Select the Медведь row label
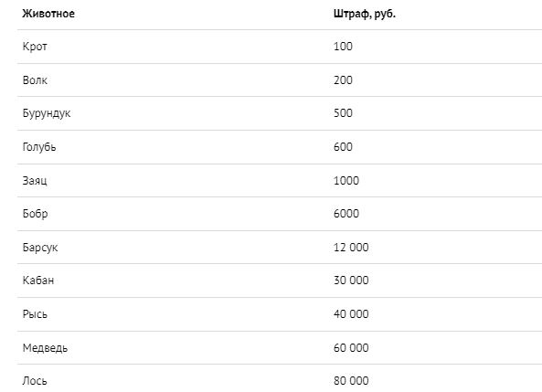Image resolution: width=542 pixels, height=392 pixels. [x=46, y=348]
